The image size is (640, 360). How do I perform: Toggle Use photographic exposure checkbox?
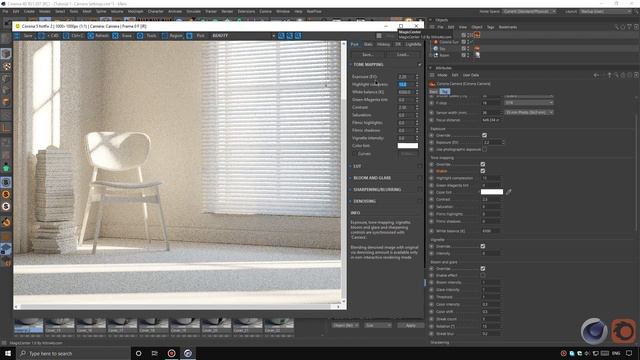coord(484,149)
